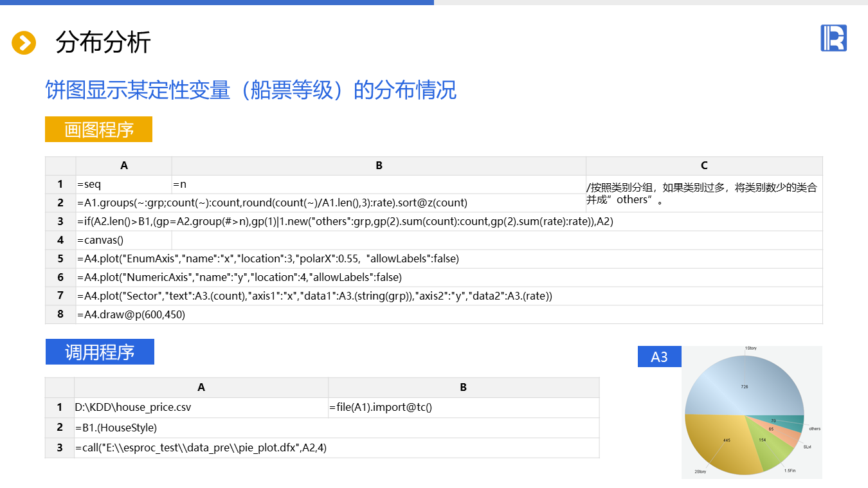
Task: Click the blue heading 饼图显示某定性变量（船票等级）的分布情况
Action: 251,90
